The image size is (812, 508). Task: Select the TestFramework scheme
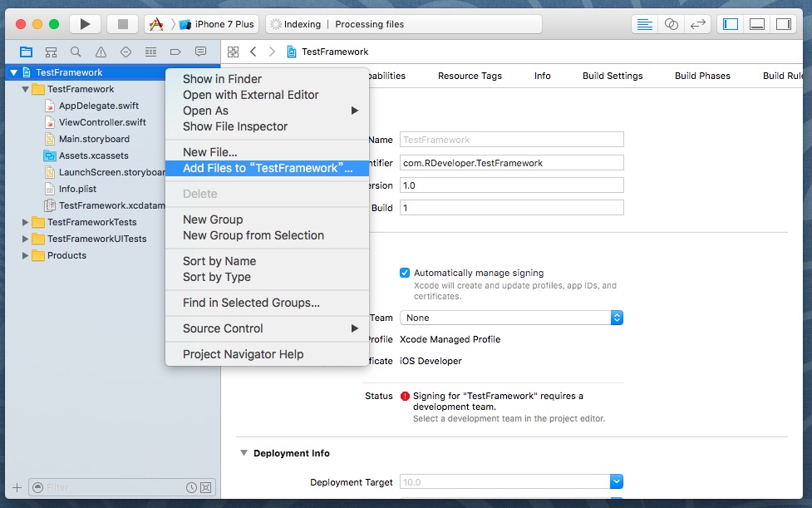click(x=156, y=24)
